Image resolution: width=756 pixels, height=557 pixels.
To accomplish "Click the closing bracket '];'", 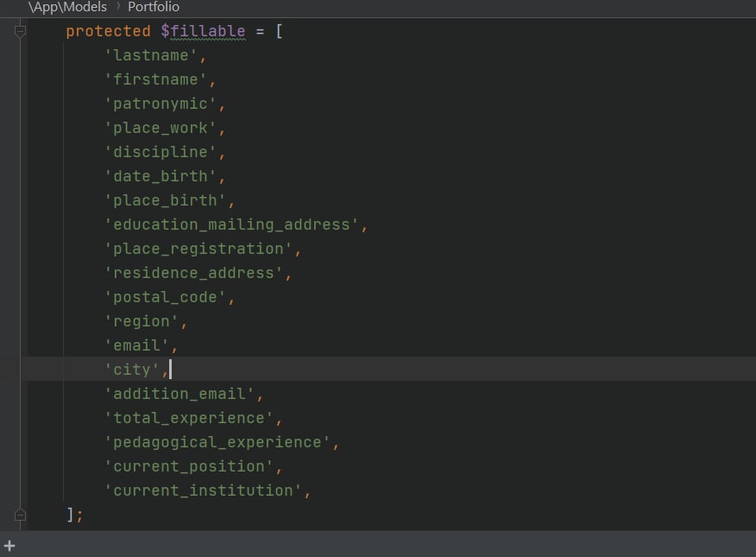I will point(74,515).
